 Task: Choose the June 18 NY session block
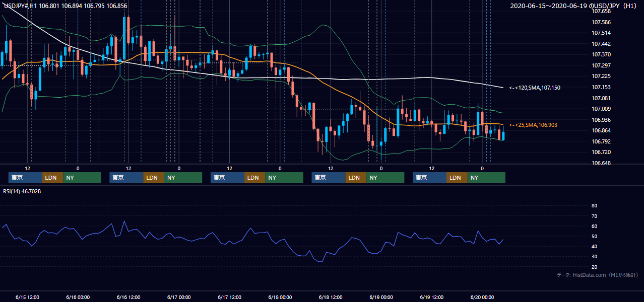385,178
